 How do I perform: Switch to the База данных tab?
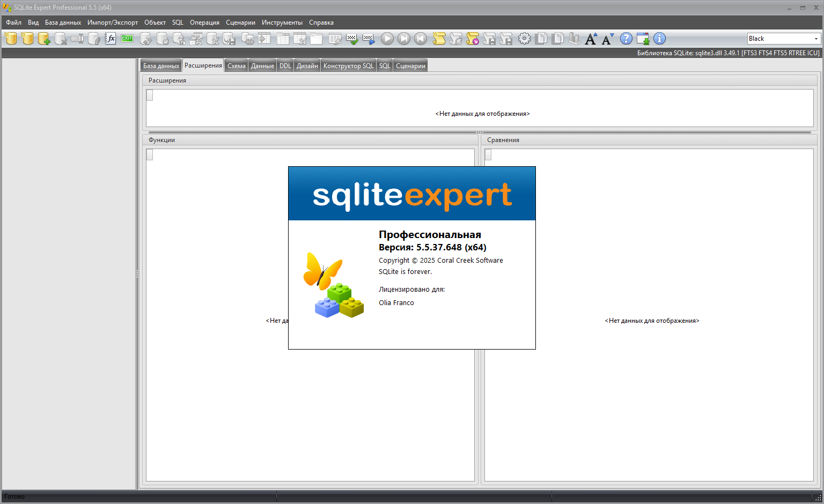(161, 65)
